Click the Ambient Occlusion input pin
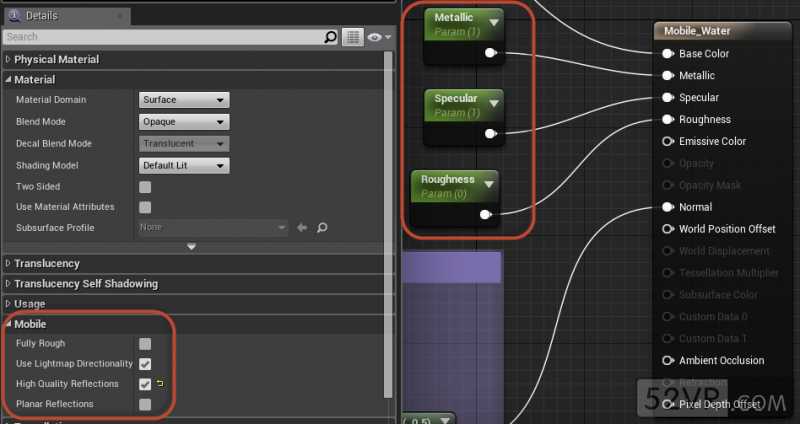This screenshot has height=424, width=800. pyautogui.click(x=667, y=360)
